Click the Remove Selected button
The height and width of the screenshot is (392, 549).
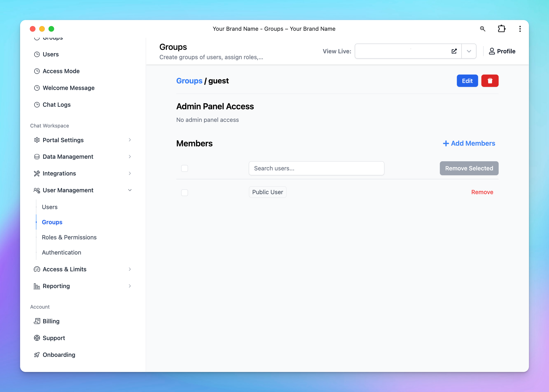(x=469, y=168)
